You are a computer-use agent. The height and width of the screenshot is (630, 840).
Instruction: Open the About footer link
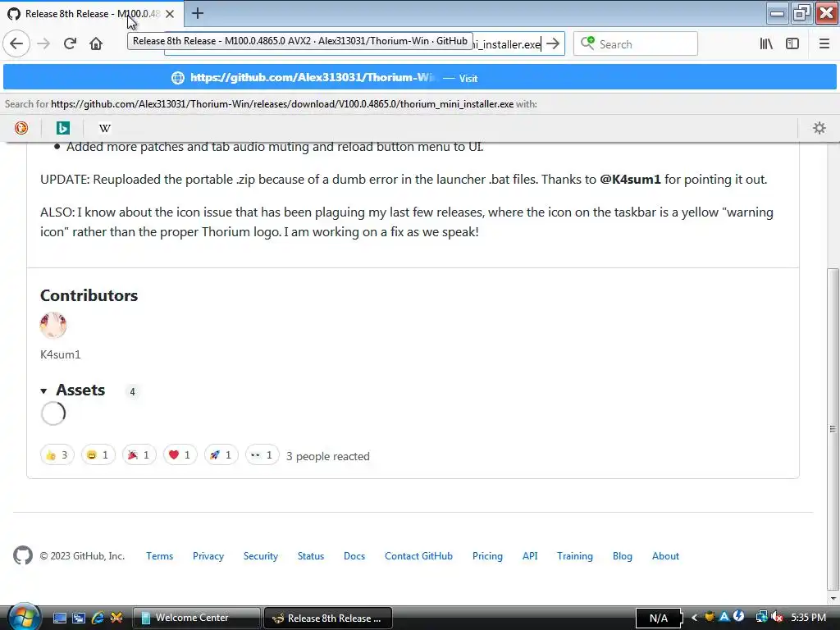point(665,556)
